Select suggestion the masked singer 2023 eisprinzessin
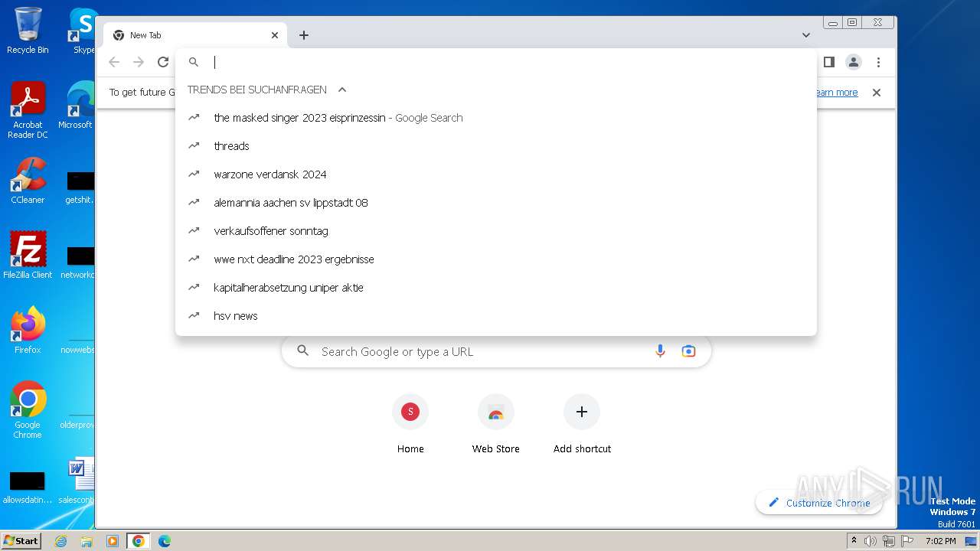This screenshot has width=980, height=551. tap(496, 118)
